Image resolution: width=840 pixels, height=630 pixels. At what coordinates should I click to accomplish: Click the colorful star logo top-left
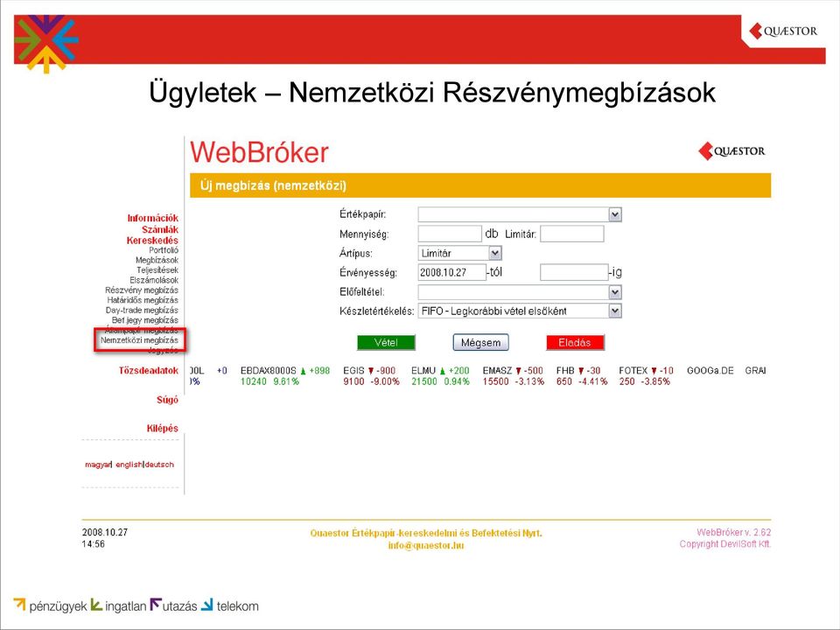(x=46, y=43)
